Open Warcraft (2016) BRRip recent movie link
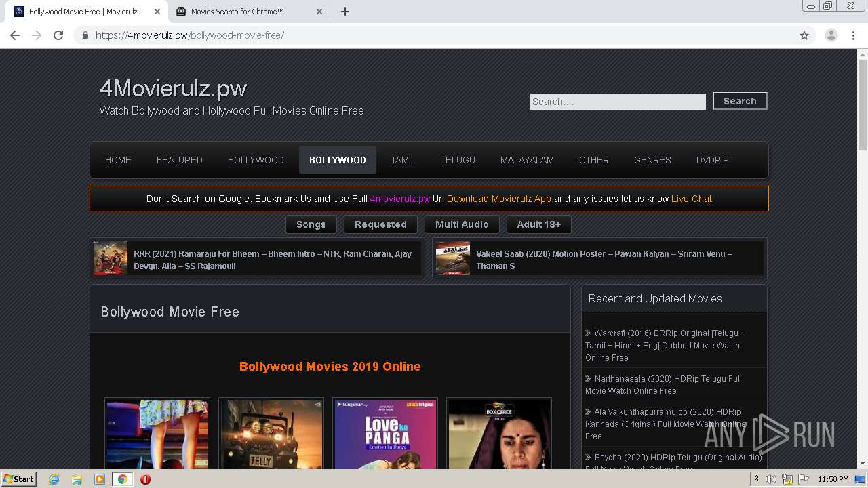 [665, 346]
